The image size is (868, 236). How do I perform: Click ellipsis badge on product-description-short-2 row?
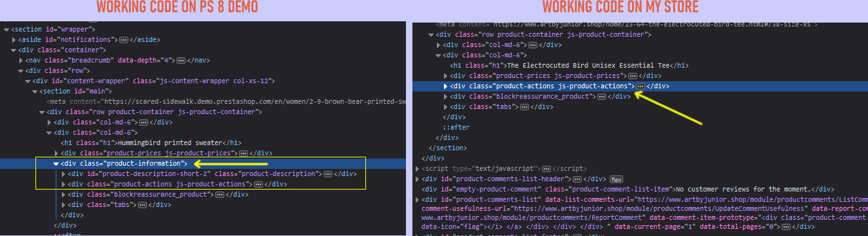coord(328,174)
